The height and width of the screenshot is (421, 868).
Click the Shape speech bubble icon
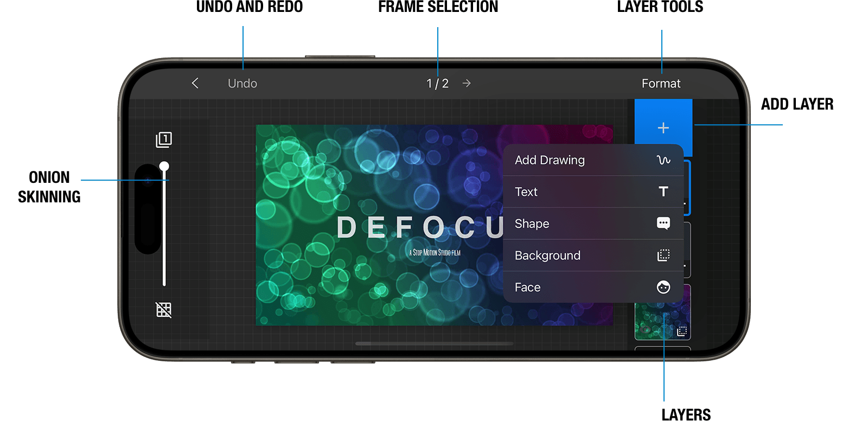[x=663, y=224]
